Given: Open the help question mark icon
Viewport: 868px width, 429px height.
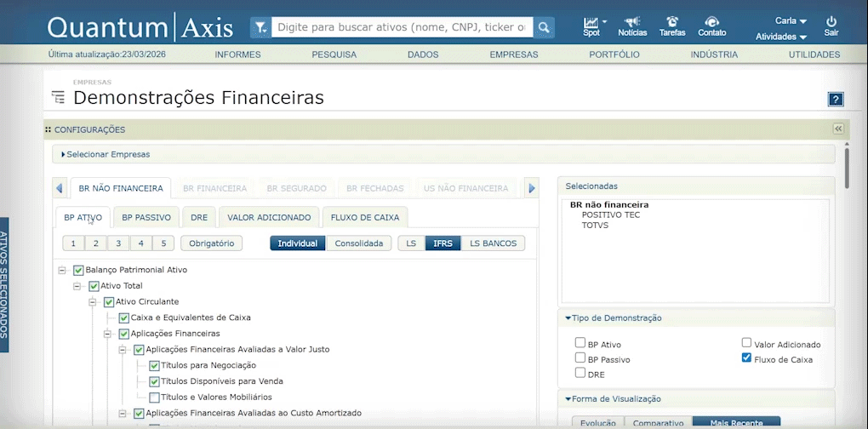Looking at the screenshot, I should [x=835, y=99].
